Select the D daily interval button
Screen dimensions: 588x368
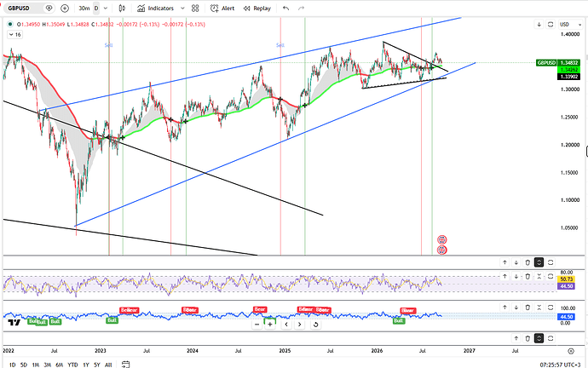tap(96, 8)
